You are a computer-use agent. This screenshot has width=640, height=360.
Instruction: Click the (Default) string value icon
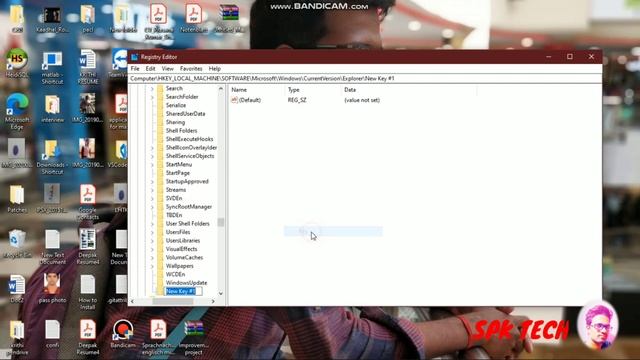tap(234, 100)
